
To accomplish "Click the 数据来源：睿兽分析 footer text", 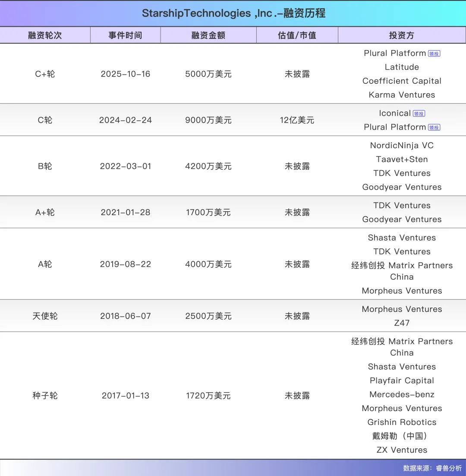I will (432, 468).
